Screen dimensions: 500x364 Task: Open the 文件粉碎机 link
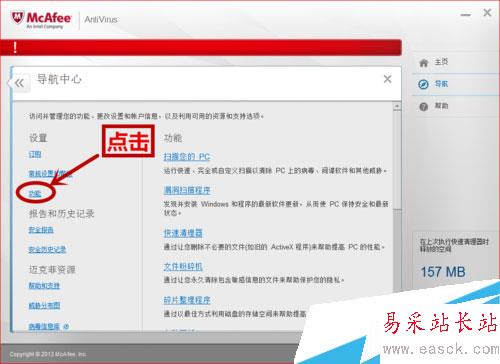[183, 267]
